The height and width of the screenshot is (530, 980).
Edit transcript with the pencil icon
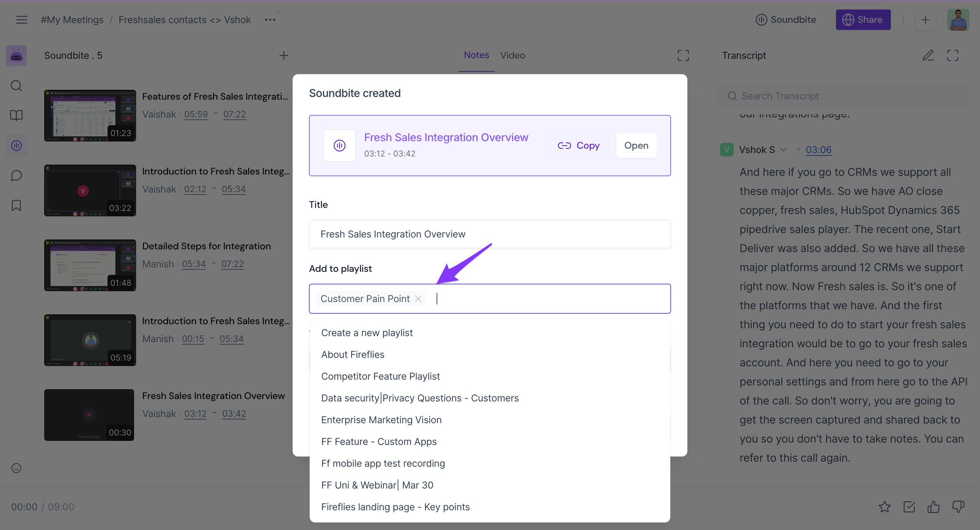[x=928, y=55]
